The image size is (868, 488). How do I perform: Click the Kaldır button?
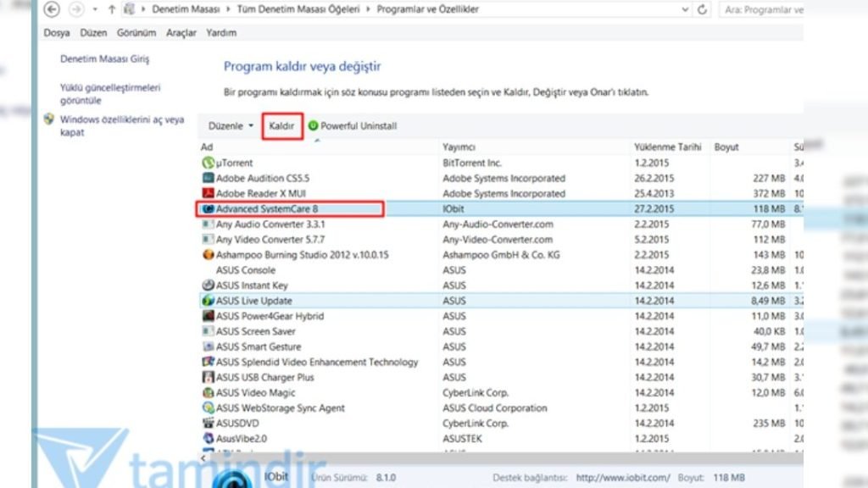pos(281,125)
